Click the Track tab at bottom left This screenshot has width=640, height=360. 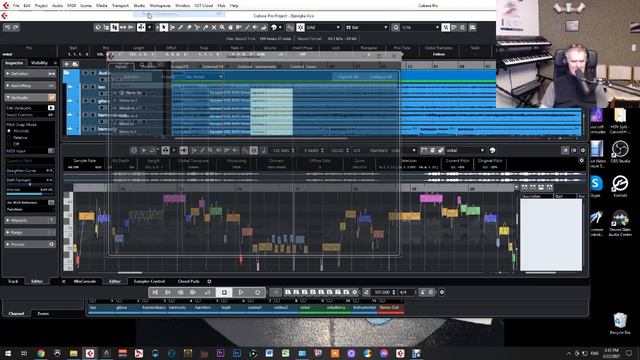pyautogui.click(x=13, y=281)
